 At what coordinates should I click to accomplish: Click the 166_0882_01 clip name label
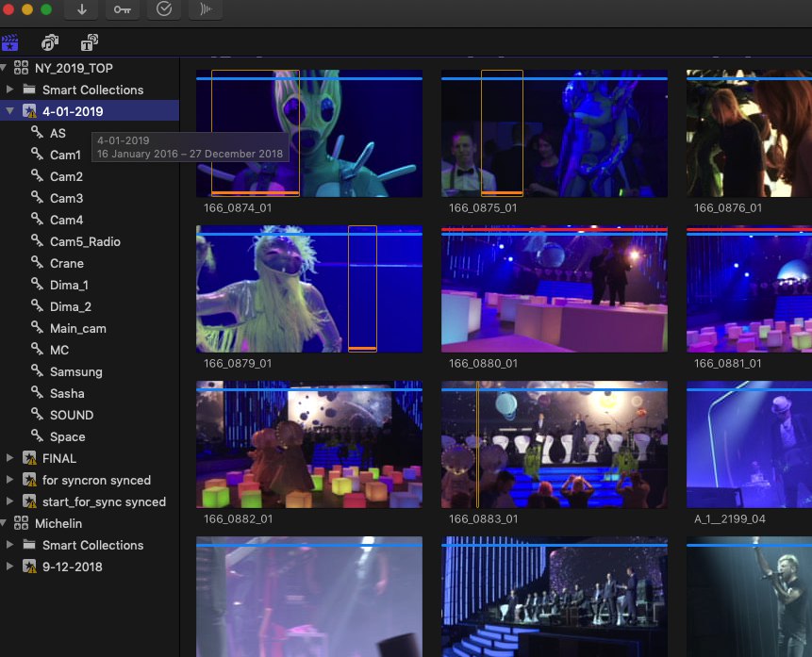click(239, 518)
